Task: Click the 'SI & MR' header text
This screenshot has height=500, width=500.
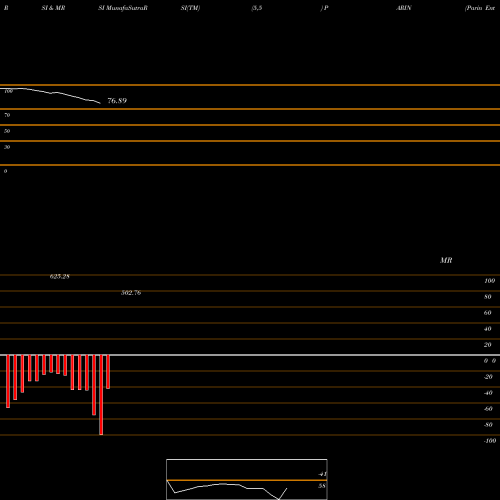Action: coord(53,8)
